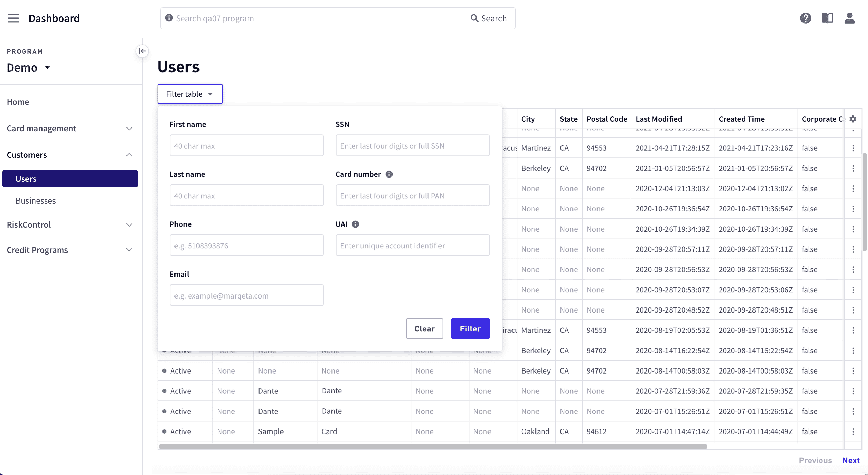Image resolution: width=868 pixels, height=475 pixels.
Task: Click the blue Filter button
Action: pyautogui.click(x=470, y=329)
